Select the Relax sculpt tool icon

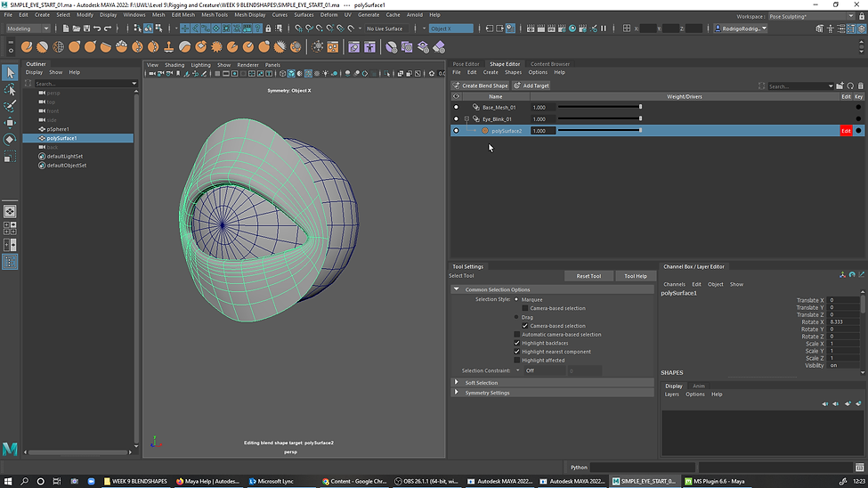[58, 47]
